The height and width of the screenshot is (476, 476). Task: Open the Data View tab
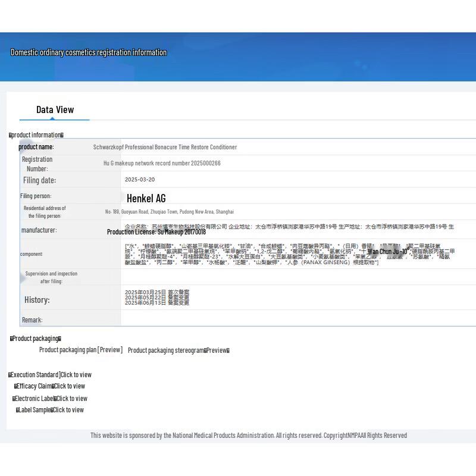click(x=55, y=109)
